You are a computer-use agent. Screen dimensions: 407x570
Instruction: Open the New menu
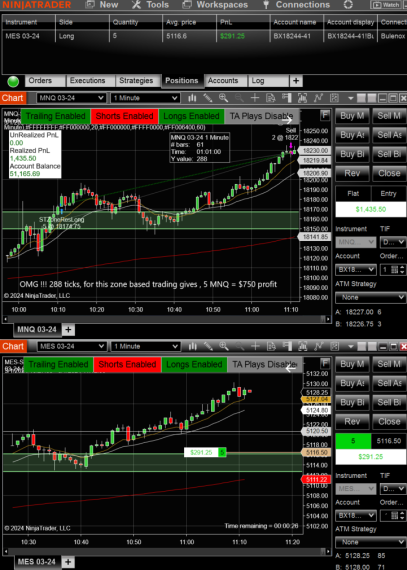102,5
